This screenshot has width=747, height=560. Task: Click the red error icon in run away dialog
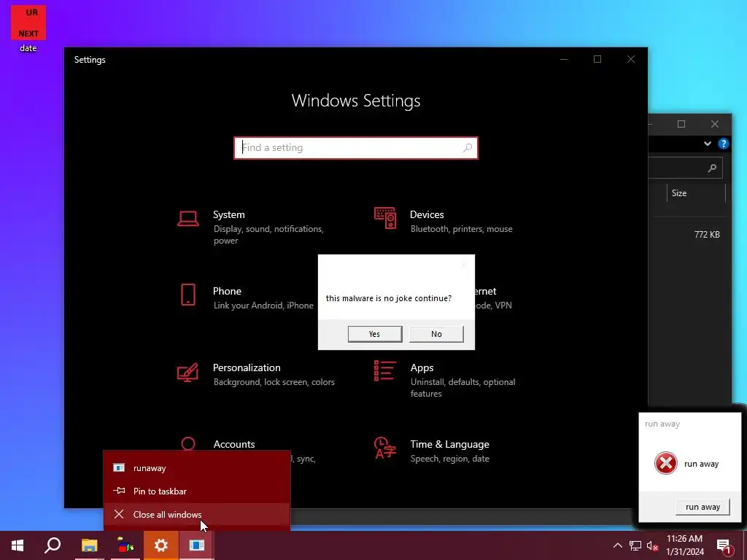point(665,463)
